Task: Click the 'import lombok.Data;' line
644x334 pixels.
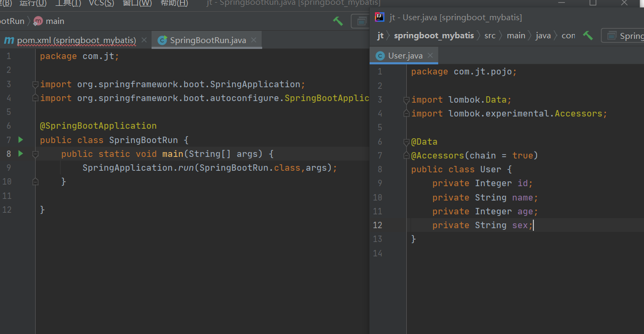Action: pos(461,99)
